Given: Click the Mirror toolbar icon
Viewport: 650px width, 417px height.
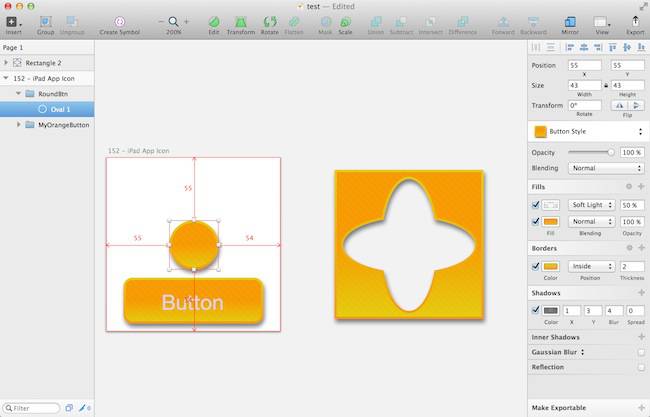Looking at the screenshot, I should click(x=570, y=22).
